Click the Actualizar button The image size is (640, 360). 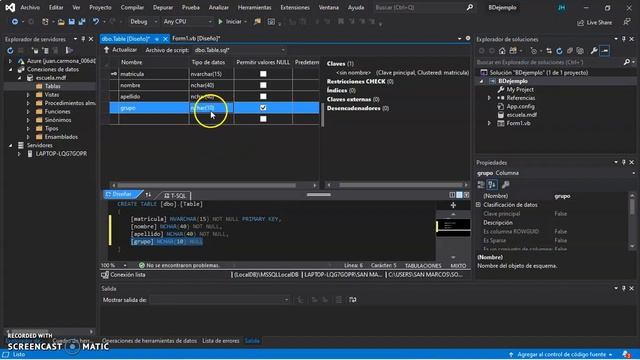click(x=120, y=50)
